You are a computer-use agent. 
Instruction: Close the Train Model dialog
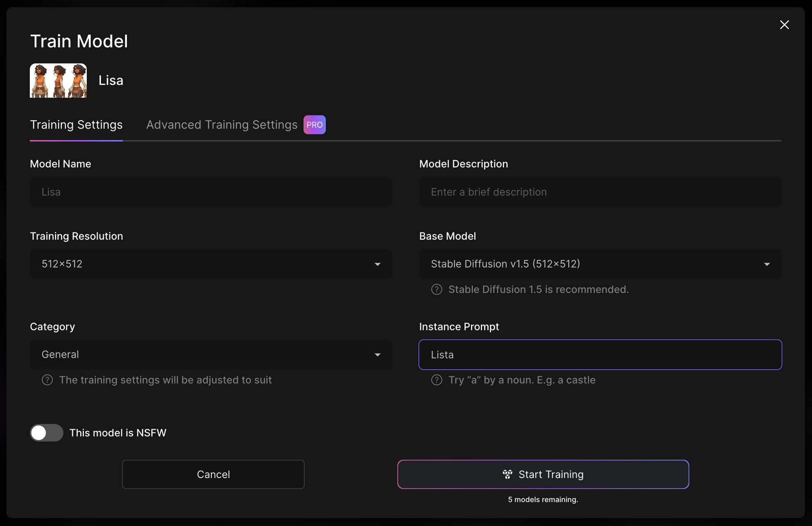(x=784, y=25)
